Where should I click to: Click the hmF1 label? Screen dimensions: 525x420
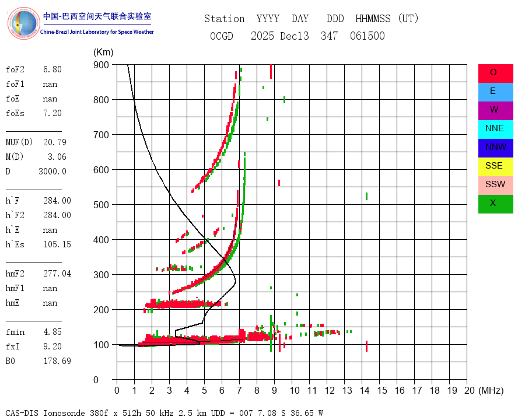15,288
